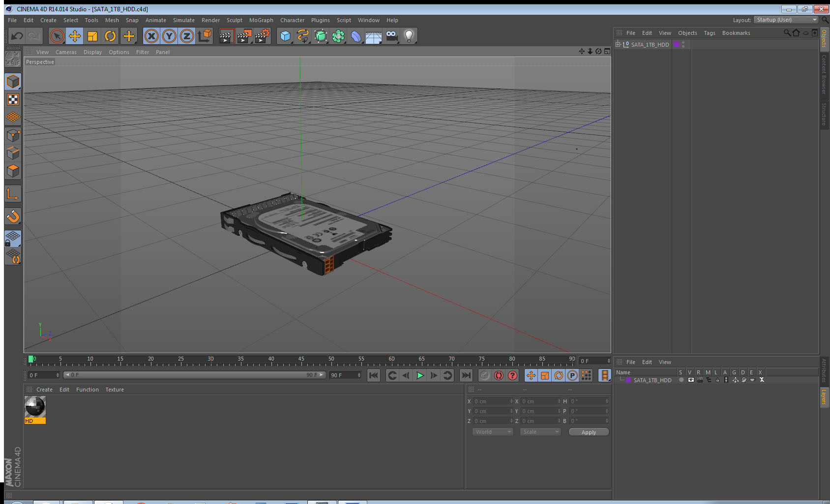Click the Apply coordinates button
This screenshot has height=504, width=830.
tap(589, 432)
